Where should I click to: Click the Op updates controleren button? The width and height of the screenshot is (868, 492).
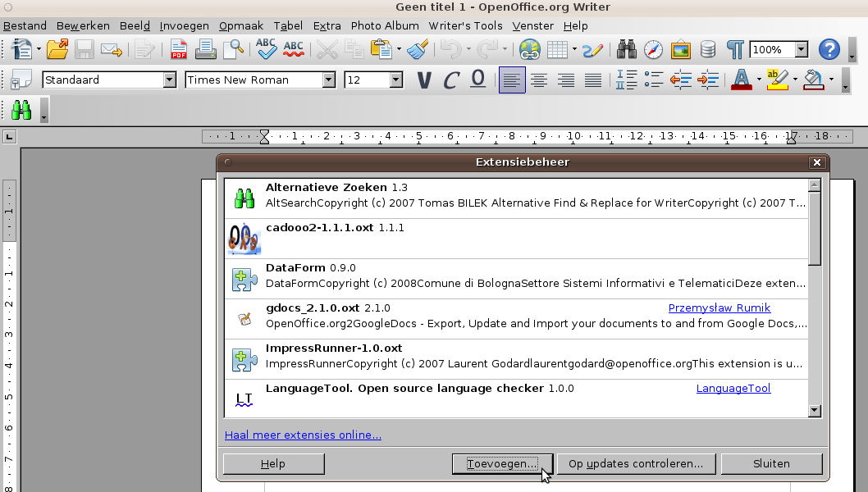pyautogui.click(x=635, y=463)
